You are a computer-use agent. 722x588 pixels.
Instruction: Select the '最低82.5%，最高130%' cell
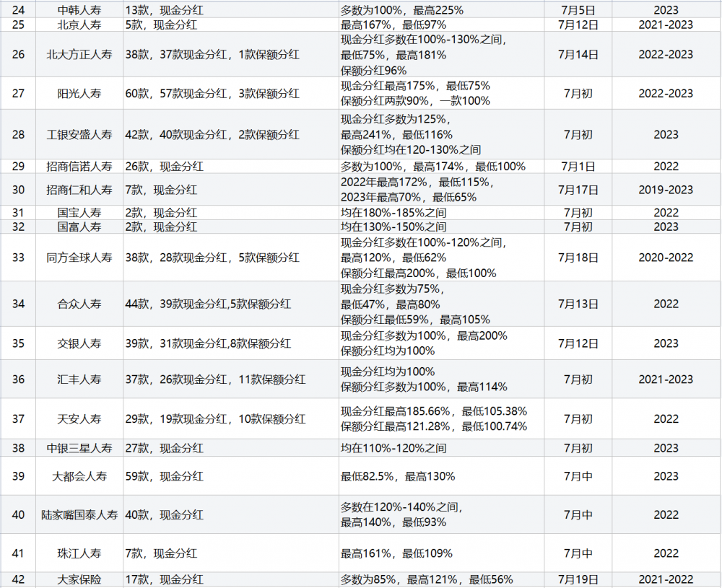coord(441,476)
